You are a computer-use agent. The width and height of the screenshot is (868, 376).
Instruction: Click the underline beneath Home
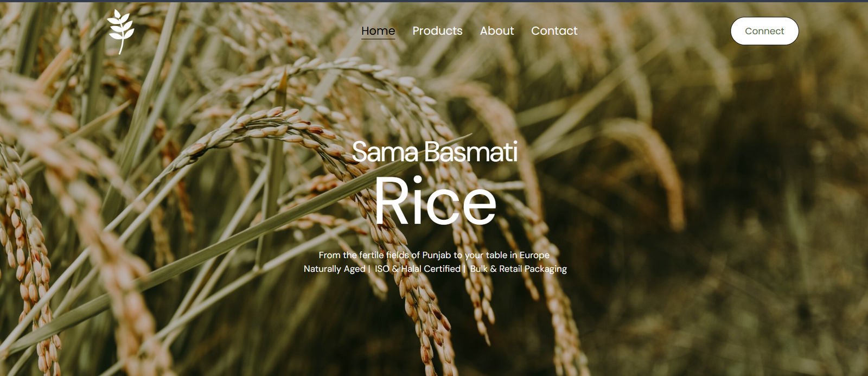point(378,39)
